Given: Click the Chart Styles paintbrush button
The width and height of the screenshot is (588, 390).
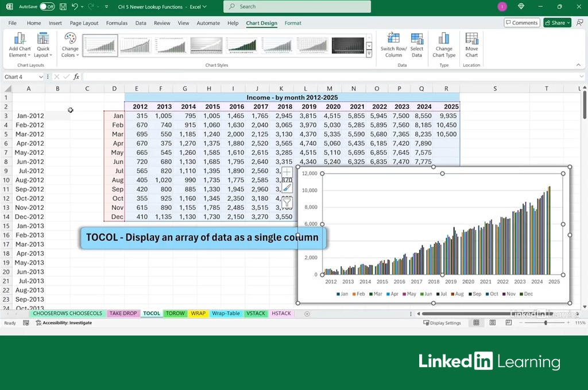Looking at the screenshot, I should click(x=287, y=188).
